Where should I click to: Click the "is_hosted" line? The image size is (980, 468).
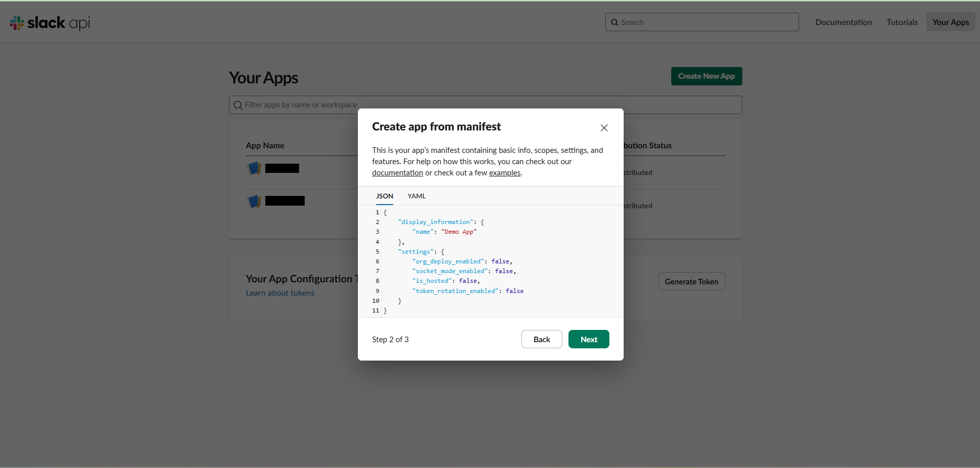tap(446, 281)
